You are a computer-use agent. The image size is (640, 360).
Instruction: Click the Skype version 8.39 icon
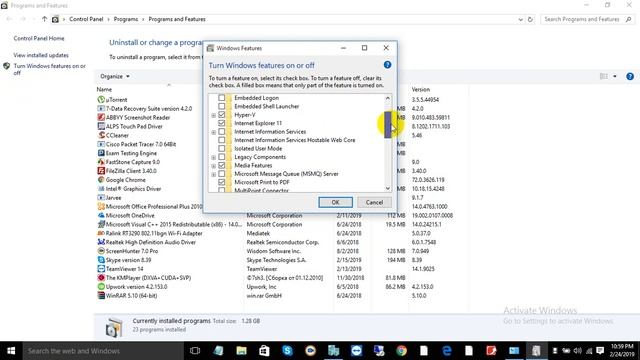[x=101, y=260]
